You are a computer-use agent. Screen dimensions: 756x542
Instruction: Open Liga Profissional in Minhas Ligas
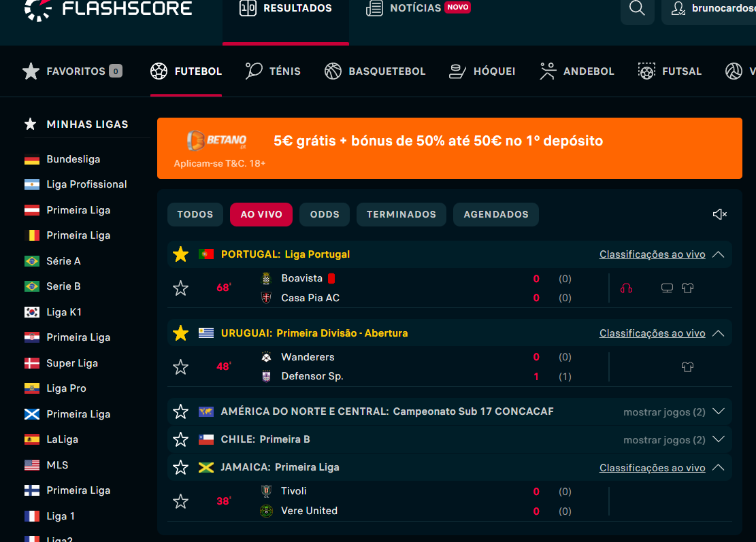(87, 184)
